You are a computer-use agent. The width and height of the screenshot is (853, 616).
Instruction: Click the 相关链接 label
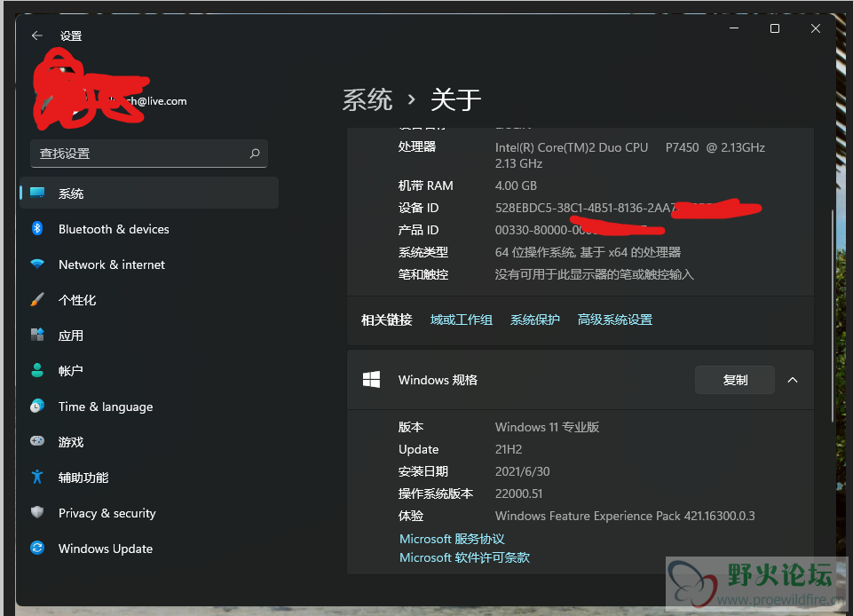coord(386,320)
